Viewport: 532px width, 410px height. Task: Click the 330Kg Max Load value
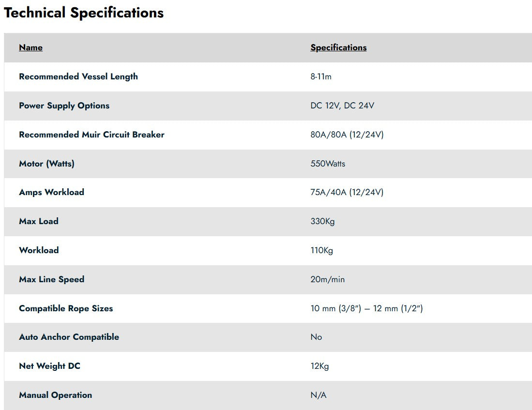[x=322, y=221]
